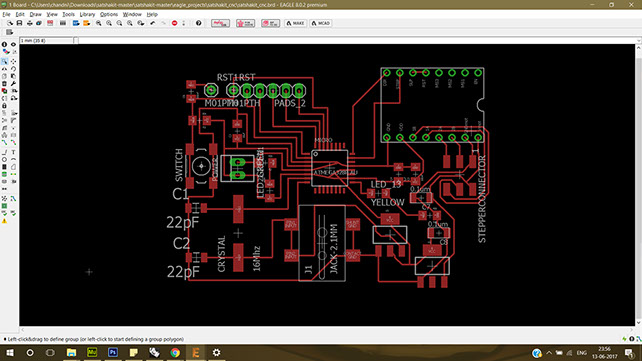Click the ATMEGA328 chip on the board
The width and height of the screenshot is (642, 361).
tap(330, 168)
